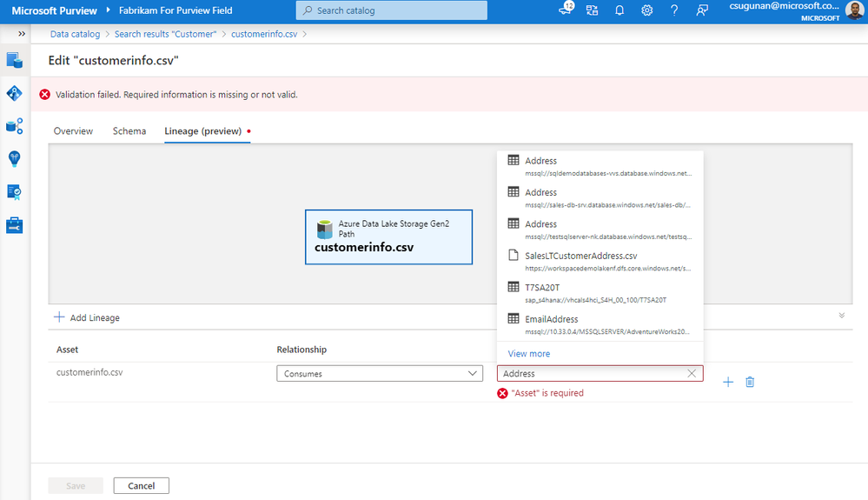868x500 pixels.
Task: Switch to the Overview tab
Action: point(73,131)
